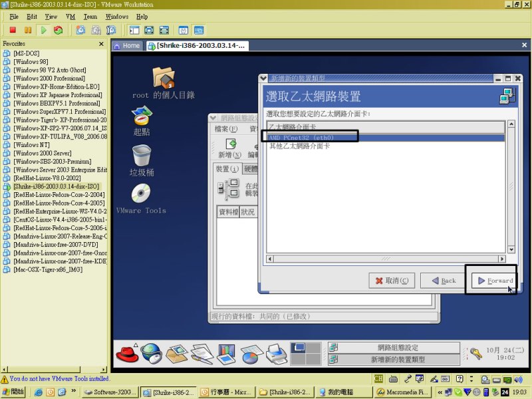The height and width of the screenshot is (399, 532).
Task: Click the Quick Switch toolbar icon
Action: click(x=164, y=30)
